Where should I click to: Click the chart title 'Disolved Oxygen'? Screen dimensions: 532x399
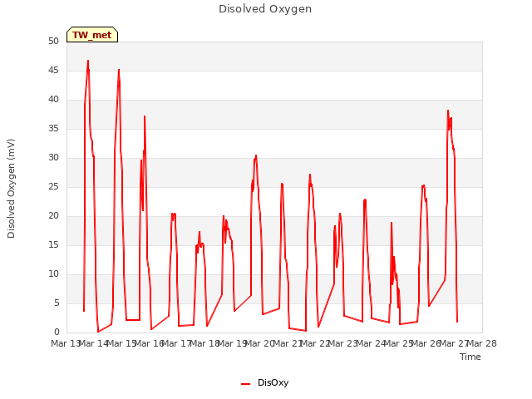click(265, 9)
